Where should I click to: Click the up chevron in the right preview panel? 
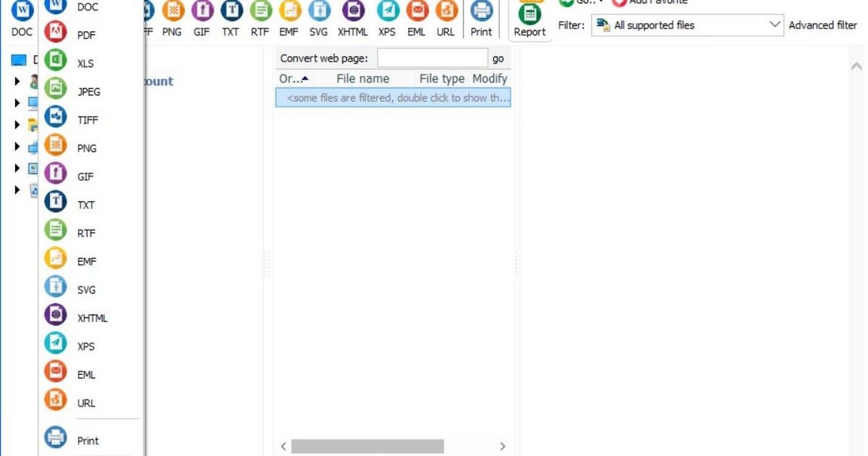click(x=857, y=66)
